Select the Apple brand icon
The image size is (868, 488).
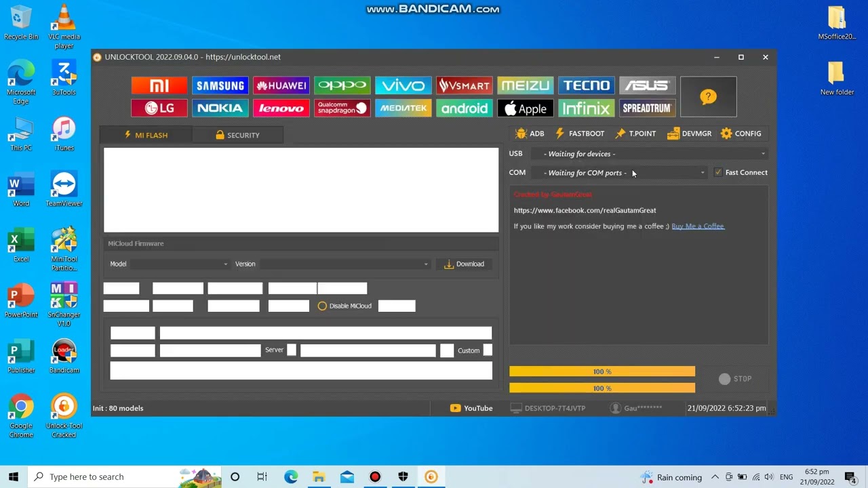[x=526, y=108]
